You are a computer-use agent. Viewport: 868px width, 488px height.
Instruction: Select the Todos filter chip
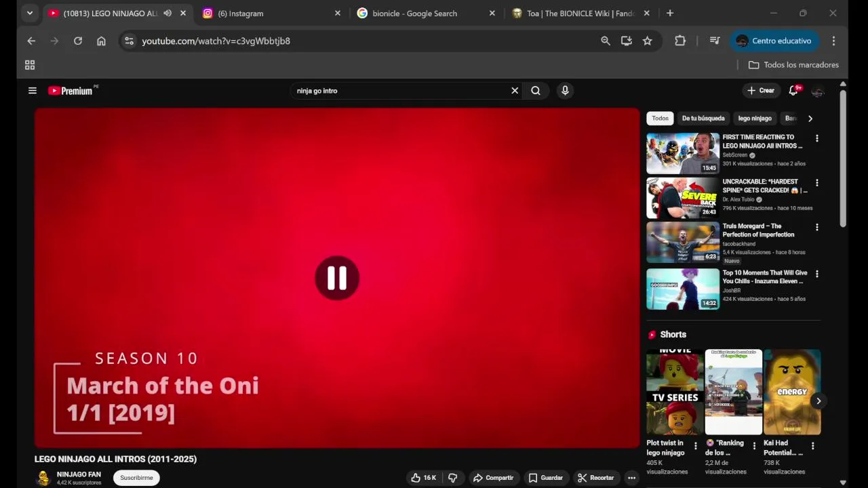click(660, 119)
